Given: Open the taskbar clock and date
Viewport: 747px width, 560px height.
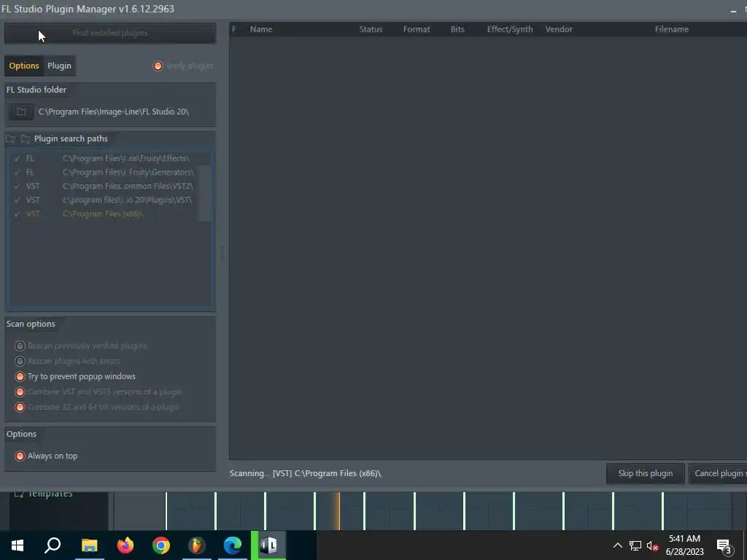Looking at the screenshot, I should pos(684,545).
